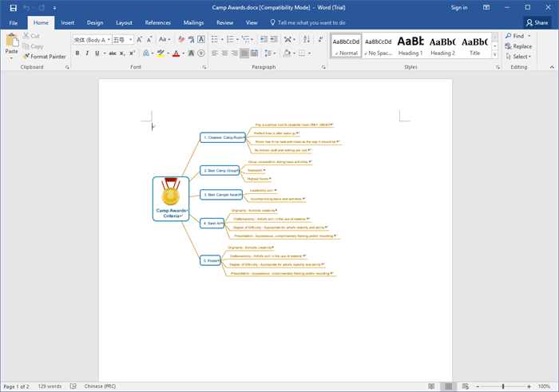This screenshot has width=559, height=392.
Task: Decrease font size with Shrink Font
Action: pos(149,40)
